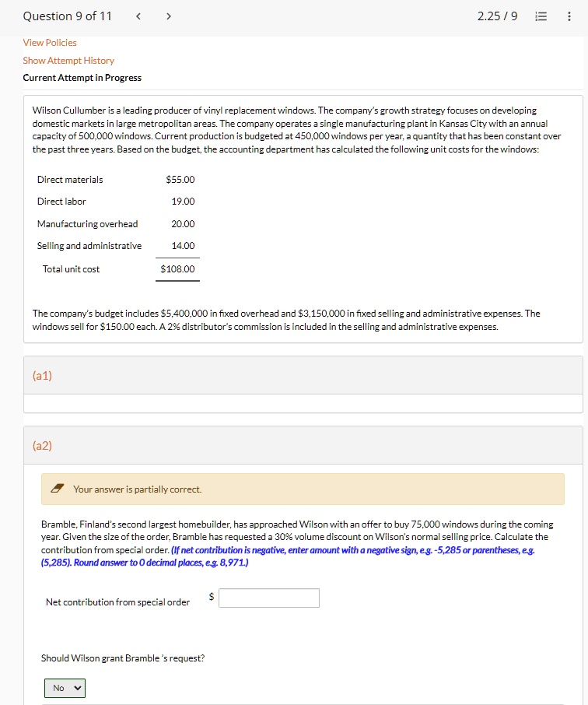Open the View Policies link
This screenshot has width=588, height=705.
[50, 43]
